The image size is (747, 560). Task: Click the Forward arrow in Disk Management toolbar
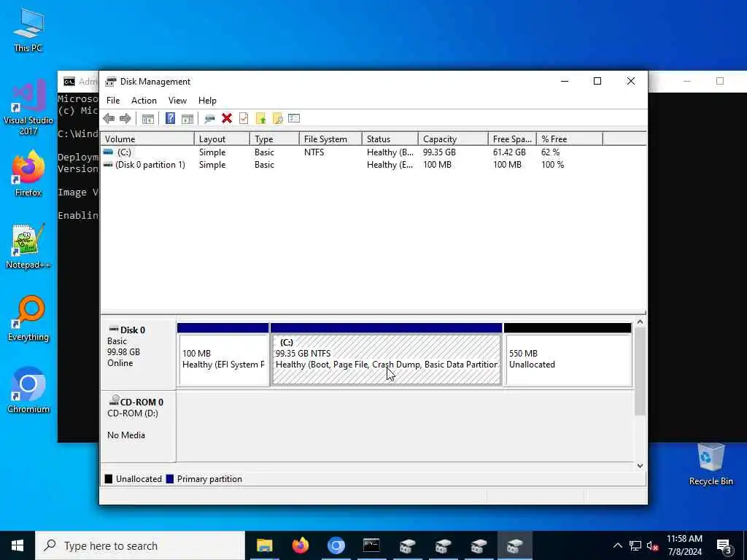pos(125,119)
